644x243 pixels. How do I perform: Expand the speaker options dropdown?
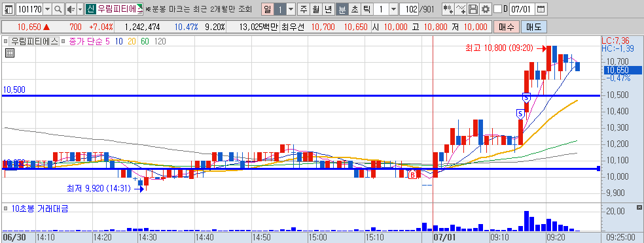[x=80, y=8]
